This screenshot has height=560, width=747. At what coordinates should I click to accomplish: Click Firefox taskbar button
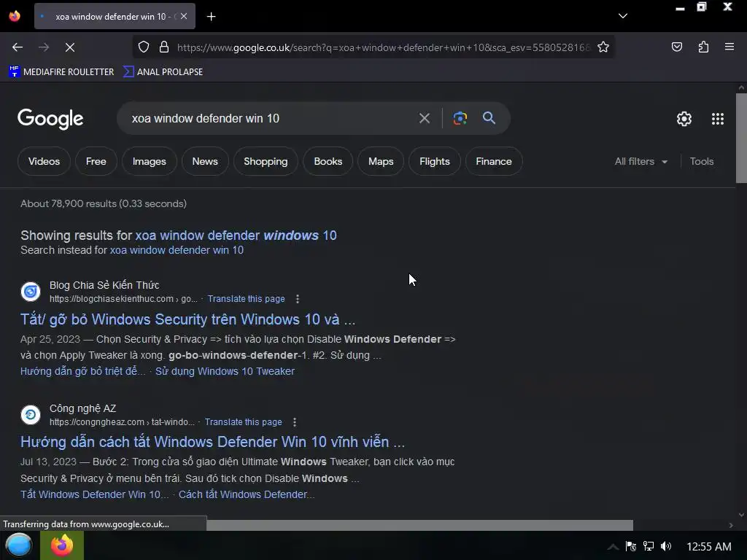coord(62,545)
